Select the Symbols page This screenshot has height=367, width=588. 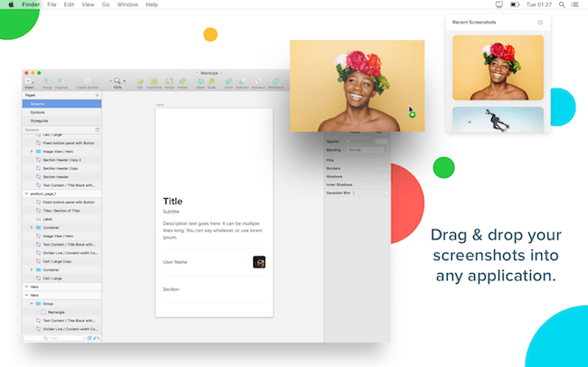pos(62,112)
